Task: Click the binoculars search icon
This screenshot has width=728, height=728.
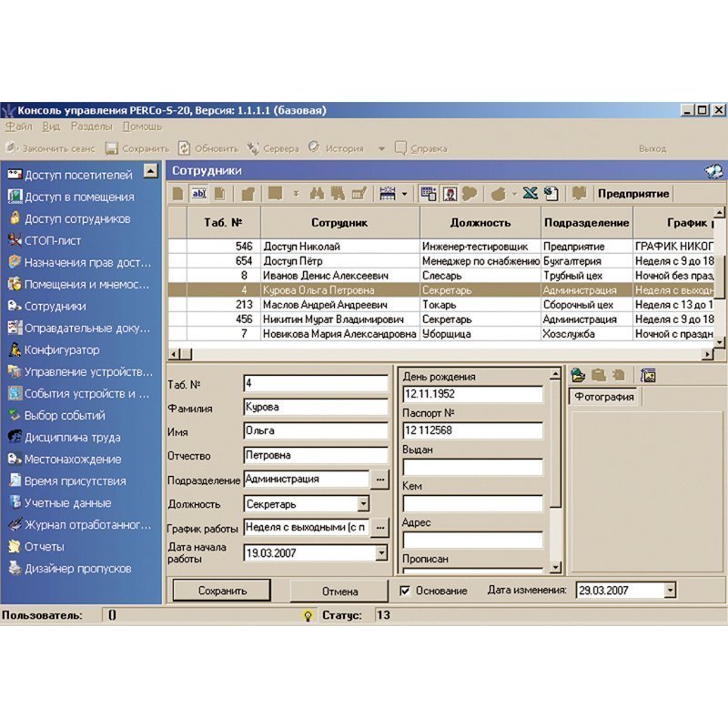Action: click(x=317, y=194)
